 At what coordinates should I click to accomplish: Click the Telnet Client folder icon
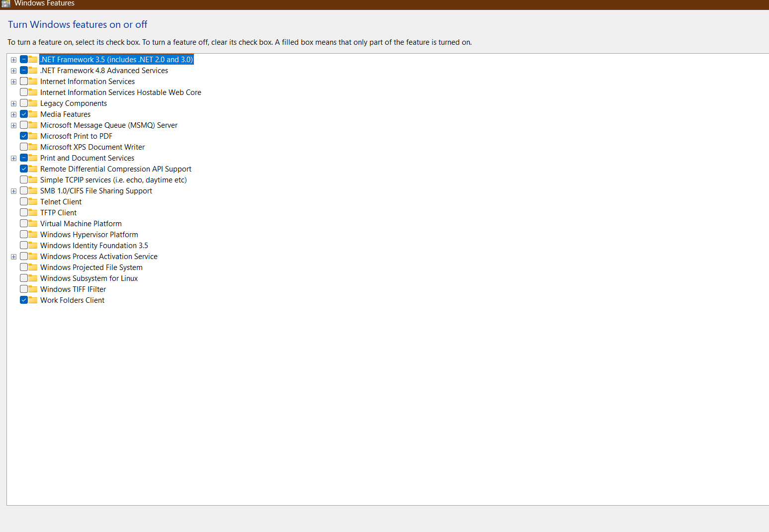pos(33,201)
